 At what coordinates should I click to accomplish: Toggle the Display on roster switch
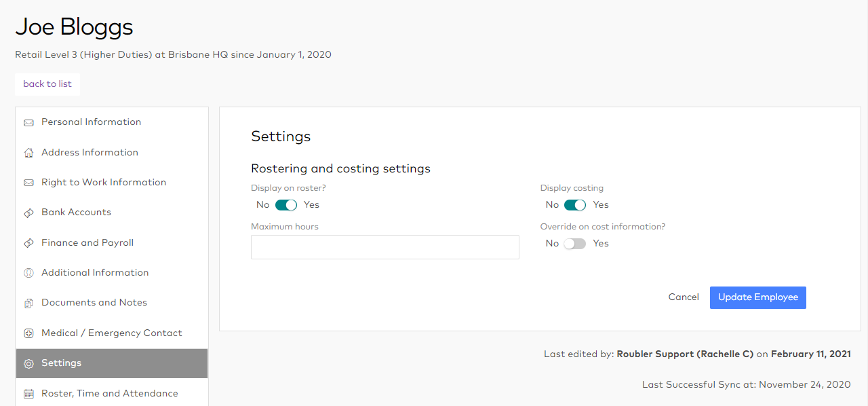[x=286, y=205]
